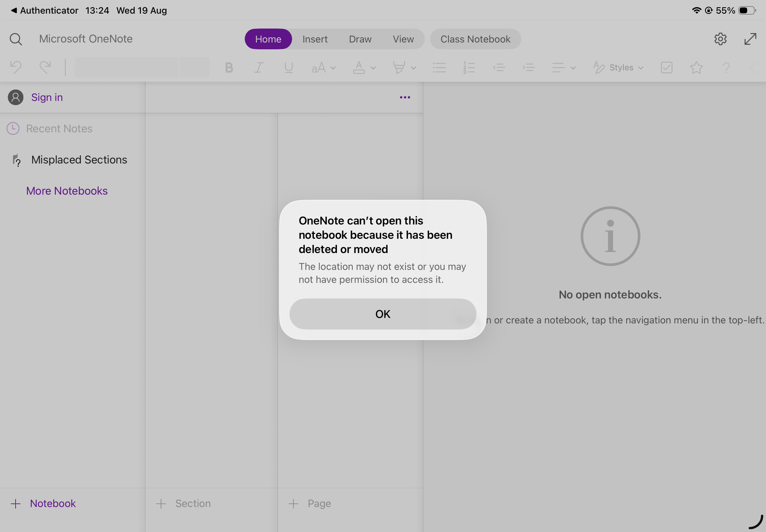This screenshot has height=532, width=766.
Task: Tap the battery indicator icon
Action: coord(747,10)
